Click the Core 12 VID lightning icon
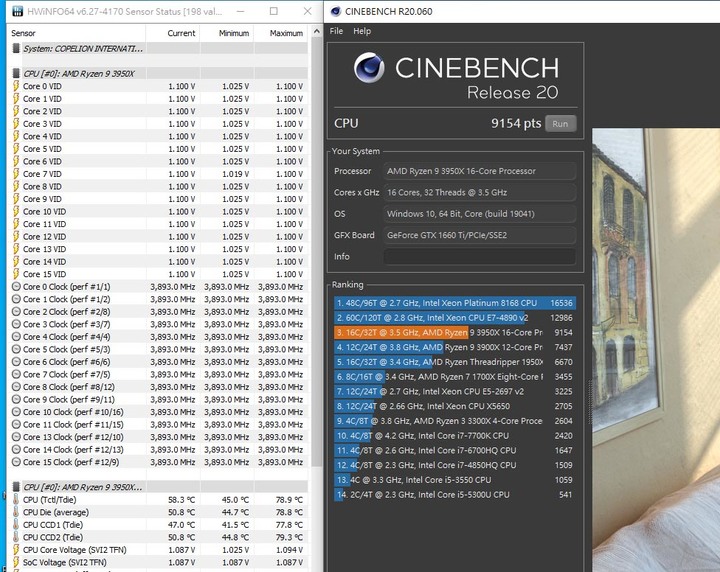The image size is (720, 572). (16, 236)
